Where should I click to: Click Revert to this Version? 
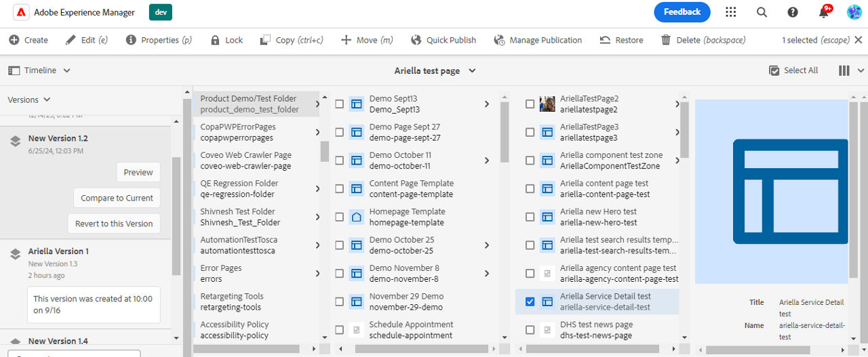pos(114,224)
